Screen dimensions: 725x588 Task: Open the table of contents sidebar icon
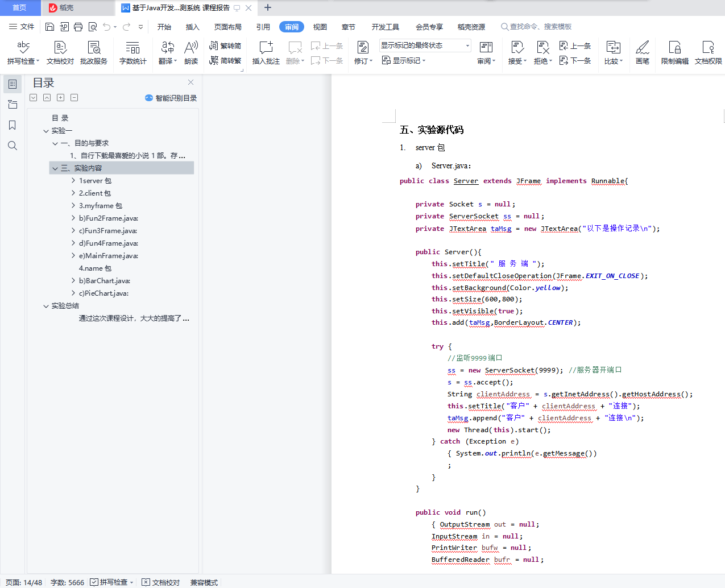point(13,84)
